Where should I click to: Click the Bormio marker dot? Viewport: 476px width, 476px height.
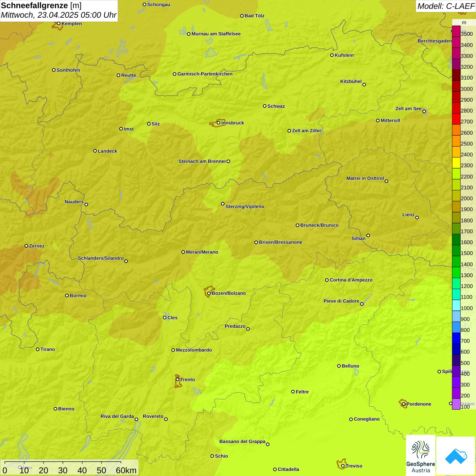[67, 295]
